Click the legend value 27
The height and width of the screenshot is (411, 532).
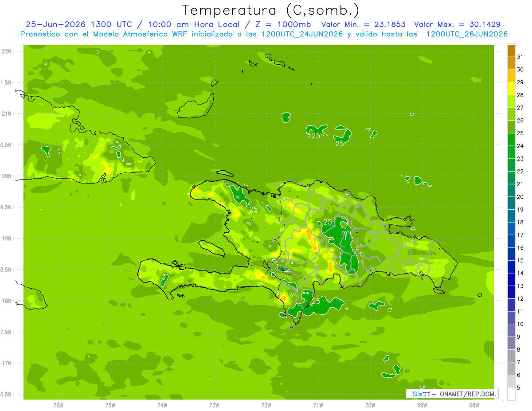coord(520,108)
